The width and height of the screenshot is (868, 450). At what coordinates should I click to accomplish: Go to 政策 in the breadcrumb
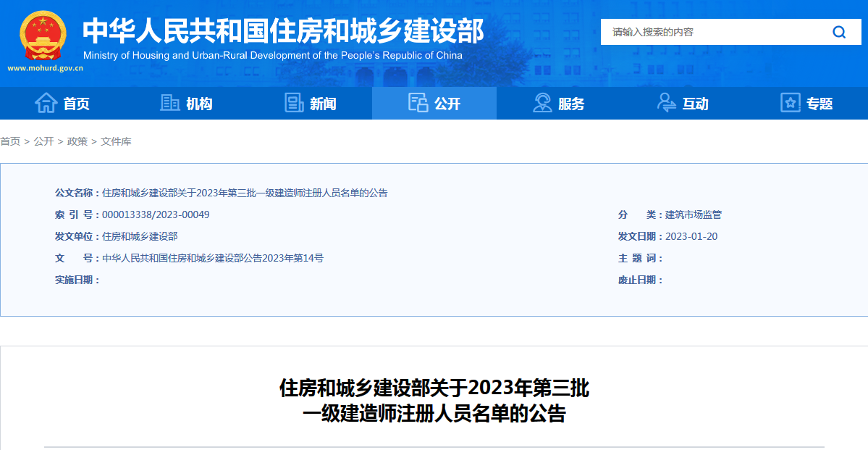pyautogui.click(x=77, y=142)
